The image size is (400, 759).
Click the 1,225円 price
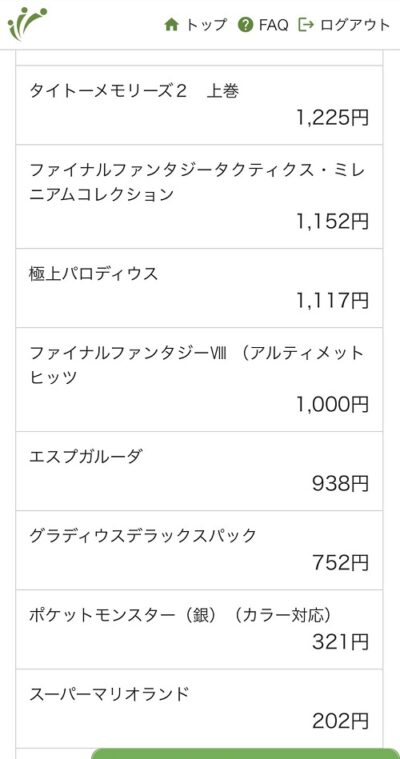(332, 118)
